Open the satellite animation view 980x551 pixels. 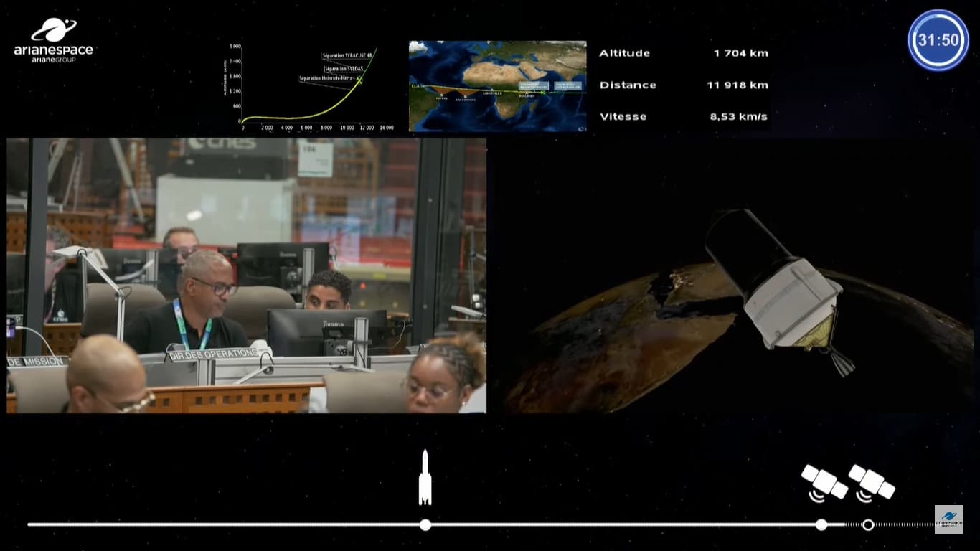[733, 275]
